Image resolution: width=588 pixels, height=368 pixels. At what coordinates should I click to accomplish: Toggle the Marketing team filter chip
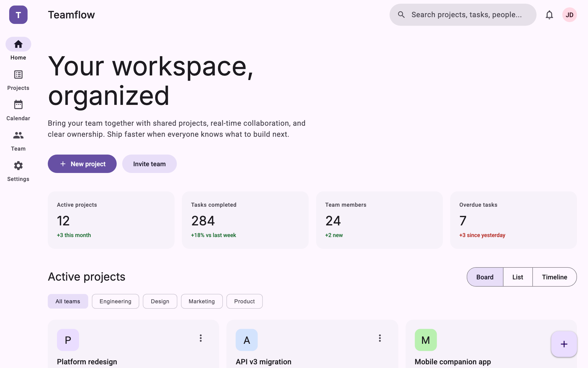point(202,301)
